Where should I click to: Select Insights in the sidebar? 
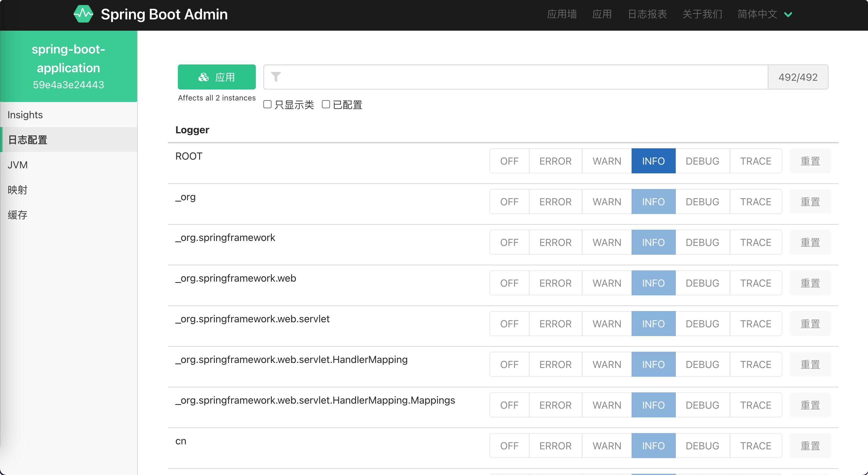coord(69,115)
